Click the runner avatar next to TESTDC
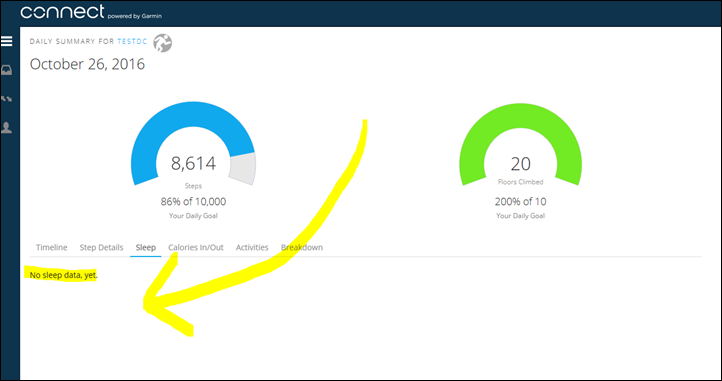 click(163, 42)
